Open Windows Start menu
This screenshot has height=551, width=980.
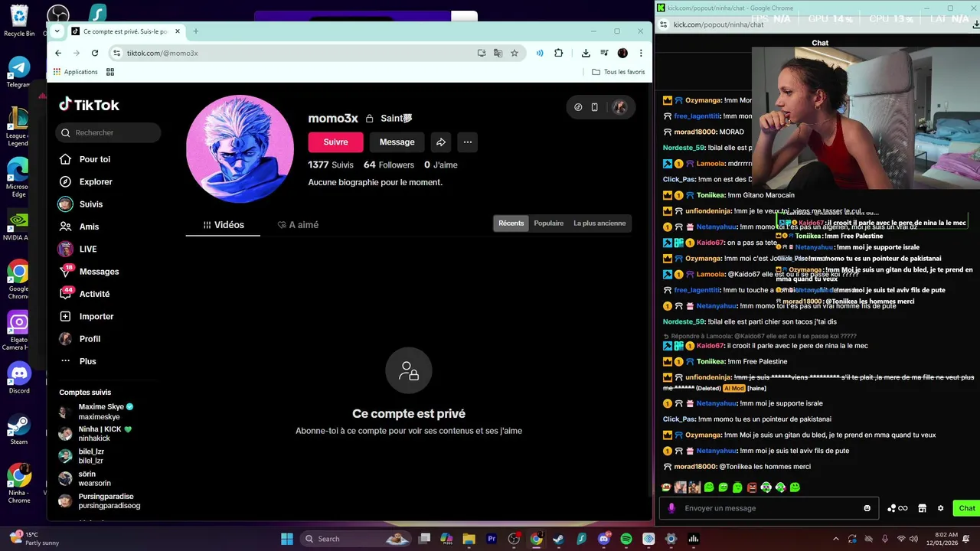[287, 539]
